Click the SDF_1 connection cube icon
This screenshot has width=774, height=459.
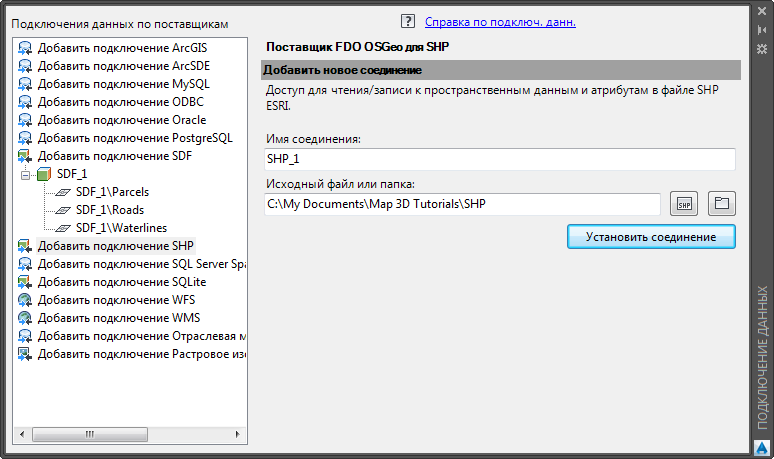pos(43,174)
